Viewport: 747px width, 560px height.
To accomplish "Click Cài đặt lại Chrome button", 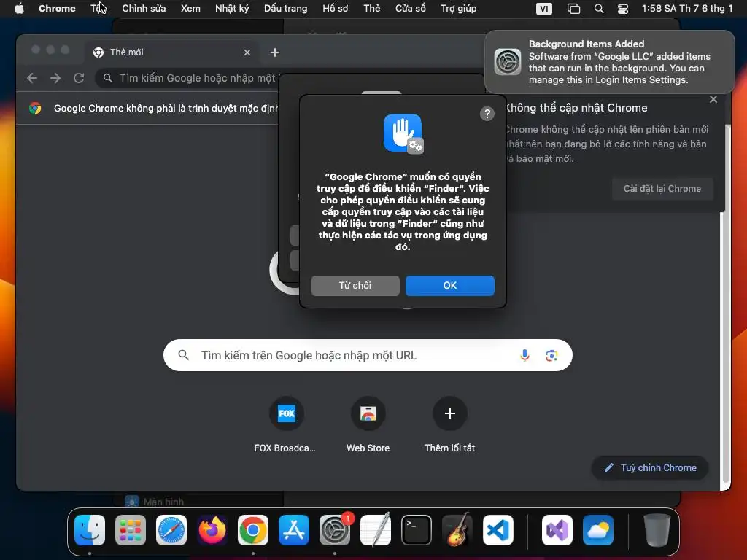I will (x=662, y=189).
